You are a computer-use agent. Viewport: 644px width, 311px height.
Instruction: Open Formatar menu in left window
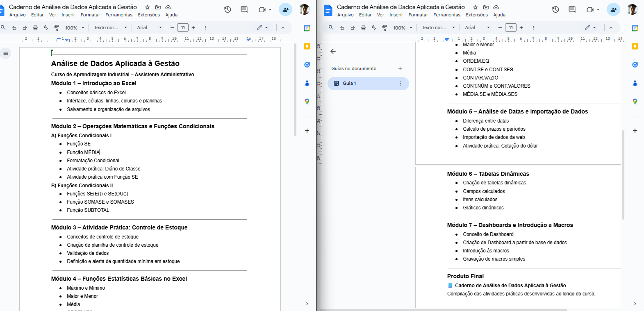(91, 15)
